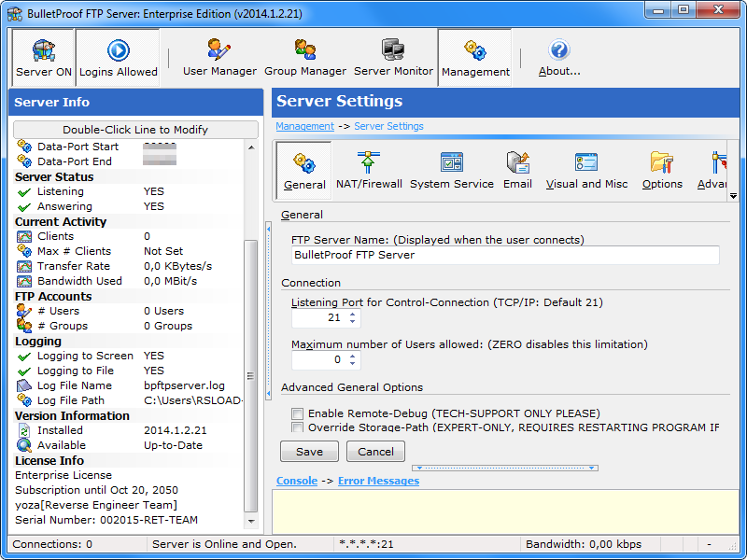Image resolution: width=747 pixels, height=560 pixels.
Task: Click the Max # Clients gear icon
Action: (x=24, y=251)
